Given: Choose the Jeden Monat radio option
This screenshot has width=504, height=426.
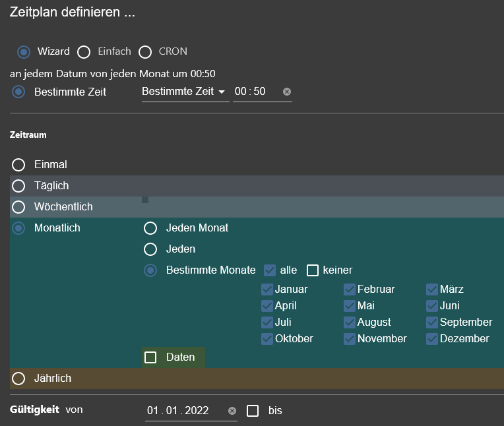Looking at the screenshot, I should pyautogui.click(x=150, y=228).
